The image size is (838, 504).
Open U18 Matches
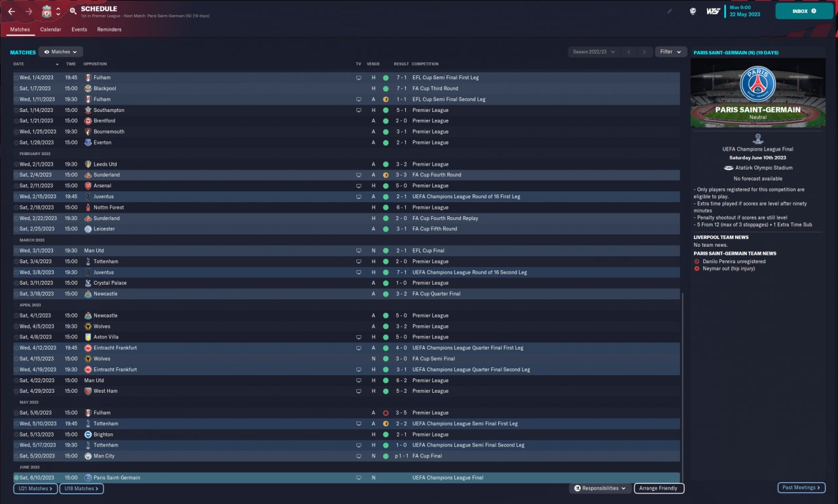[x=81, y=488]
